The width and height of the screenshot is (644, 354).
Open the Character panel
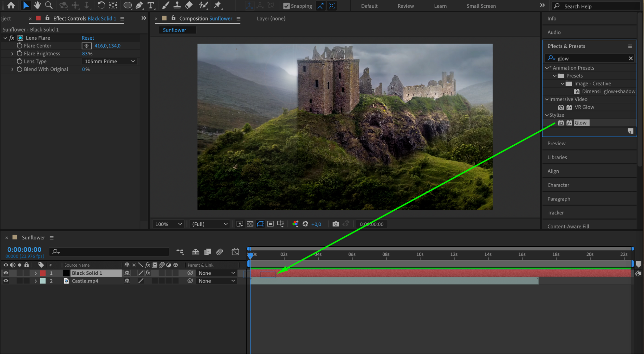558,185
